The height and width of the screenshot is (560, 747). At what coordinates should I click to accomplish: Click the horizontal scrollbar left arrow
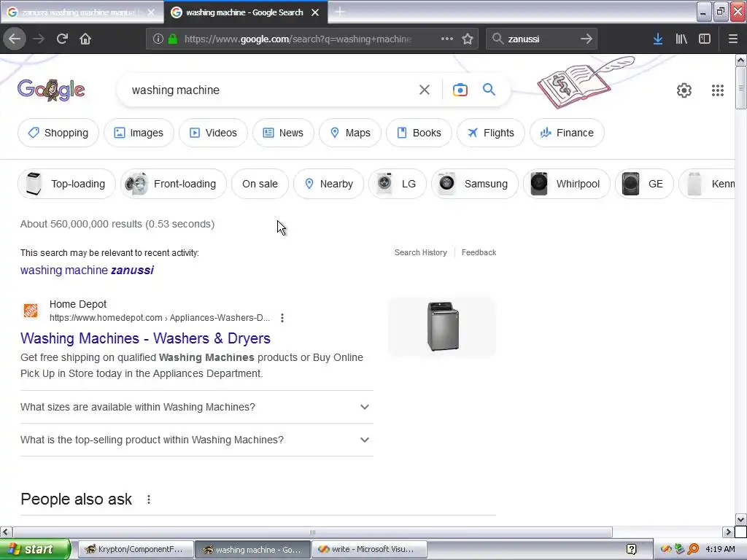click(x=6, y=532)
